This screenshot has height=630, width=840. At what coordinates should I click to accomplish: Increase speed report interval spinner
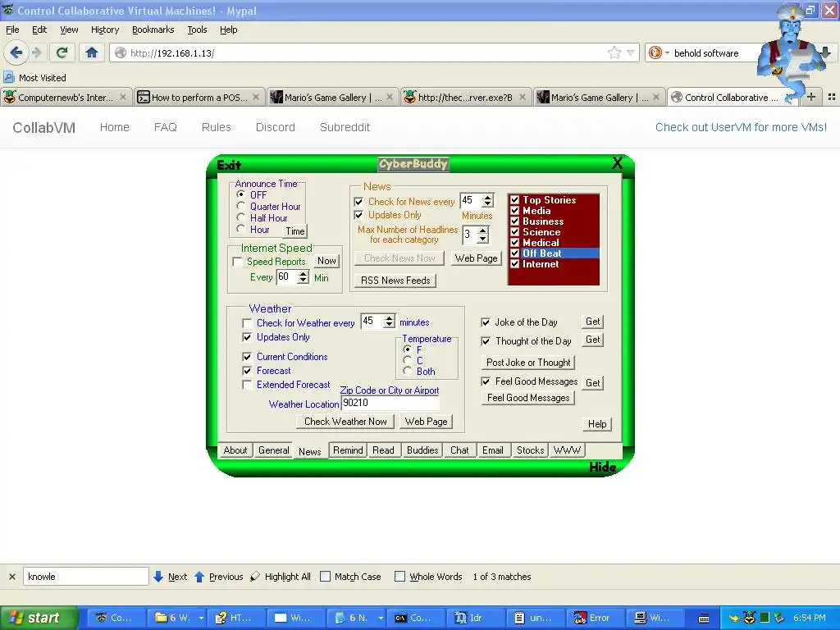[304, 274]
